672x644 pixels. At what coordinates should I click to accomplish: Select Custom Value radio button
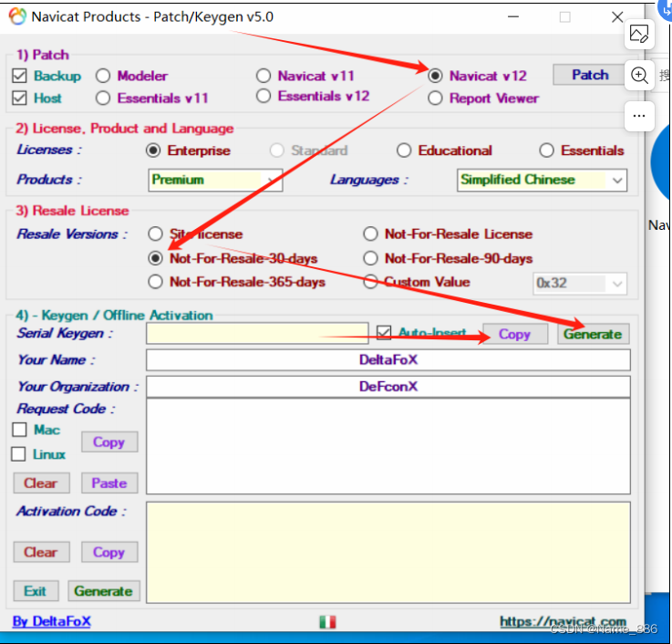[x=371, y=282]
